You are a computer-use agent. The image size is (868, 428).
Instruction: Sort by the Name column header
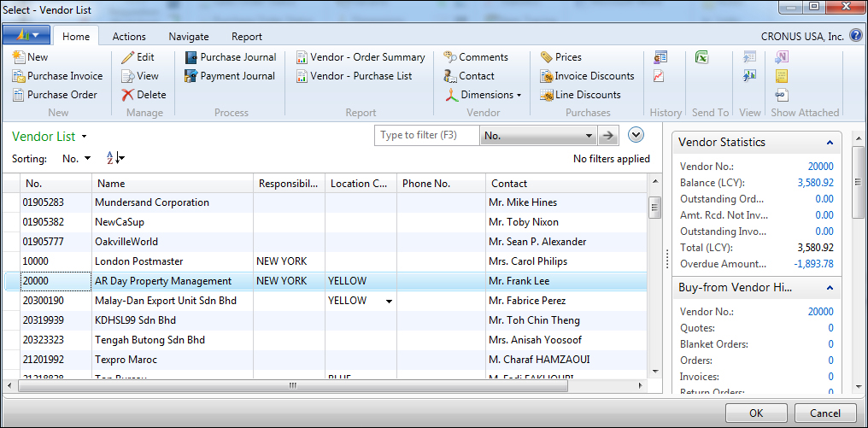pos(173,184)
